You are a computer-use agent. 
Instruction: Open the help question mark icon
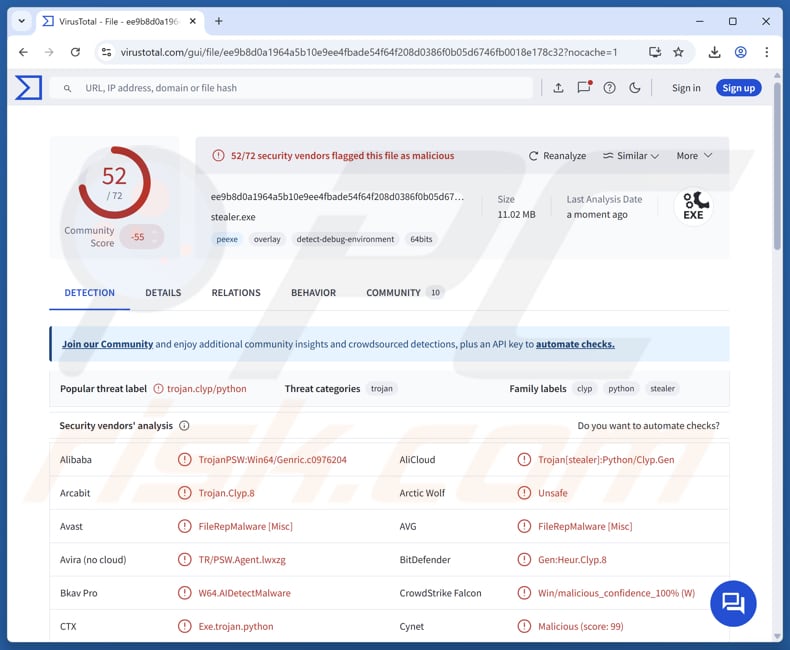pyautogui.click(x=609, y=88)
